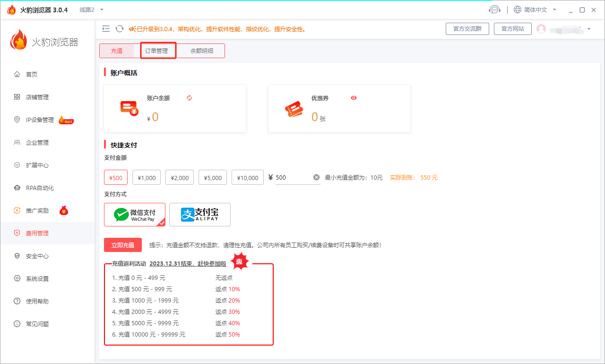Toggle coupon visibility eye icon

354,98
